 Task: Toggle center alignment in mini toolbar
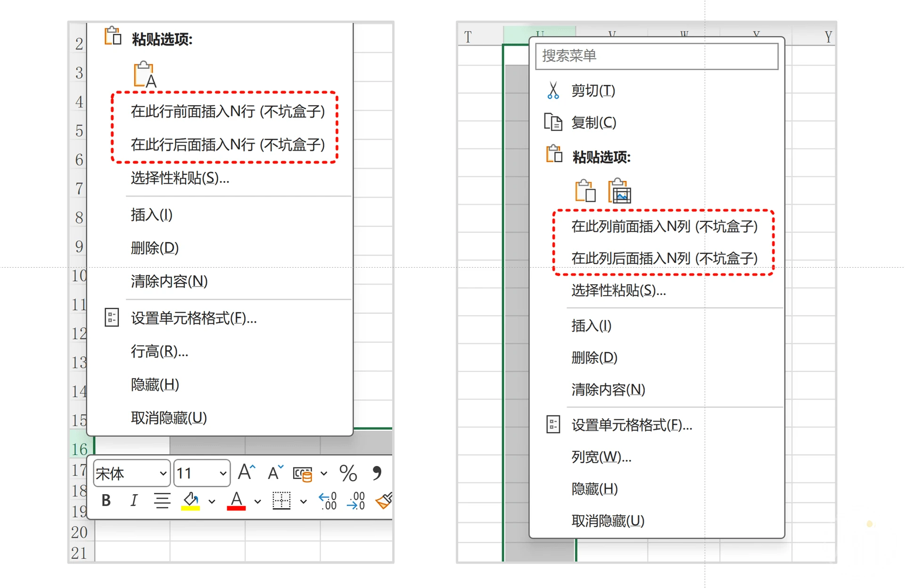pos(162,500)
